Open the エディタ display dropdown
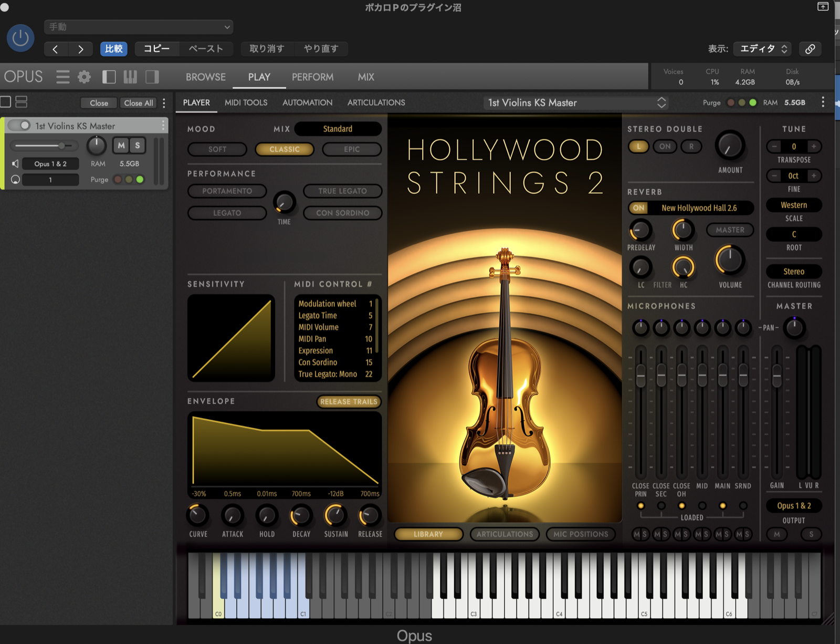The width and height of the screenshot is (840, 644). click(x=763, y=49)
